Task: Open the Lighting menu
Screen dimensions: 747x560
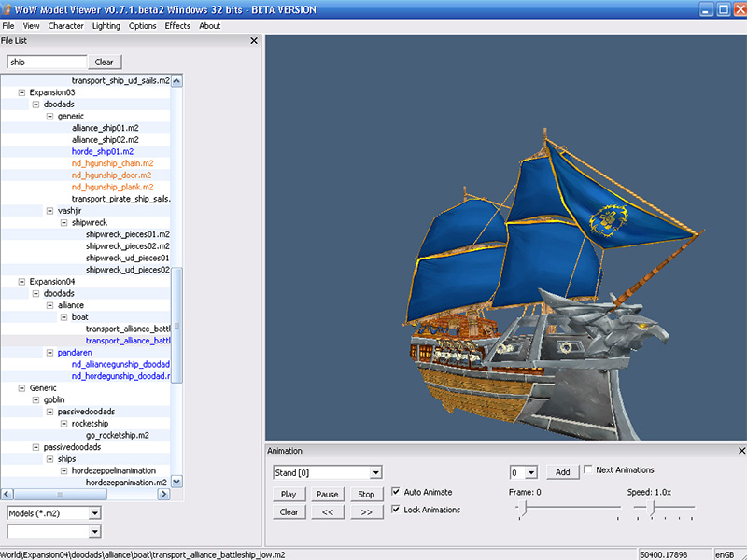Action: (x=106, y=26)
